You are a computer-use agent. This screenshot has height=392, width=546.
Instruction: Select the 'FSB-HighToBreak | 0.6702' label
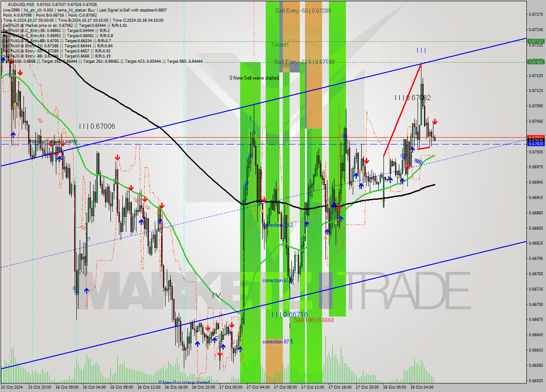coord(53,142)
